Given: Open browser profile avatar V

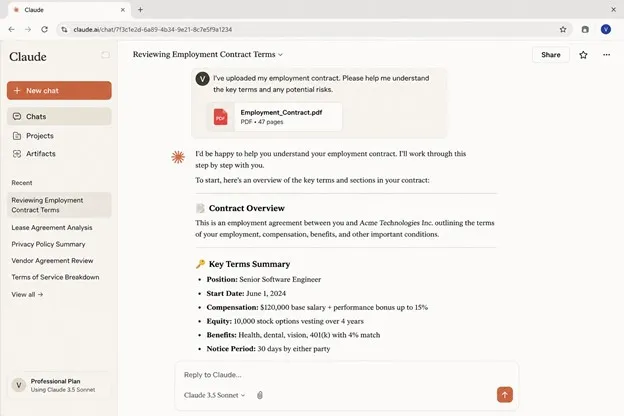Looking at the screenshot, I should (606, 29).
